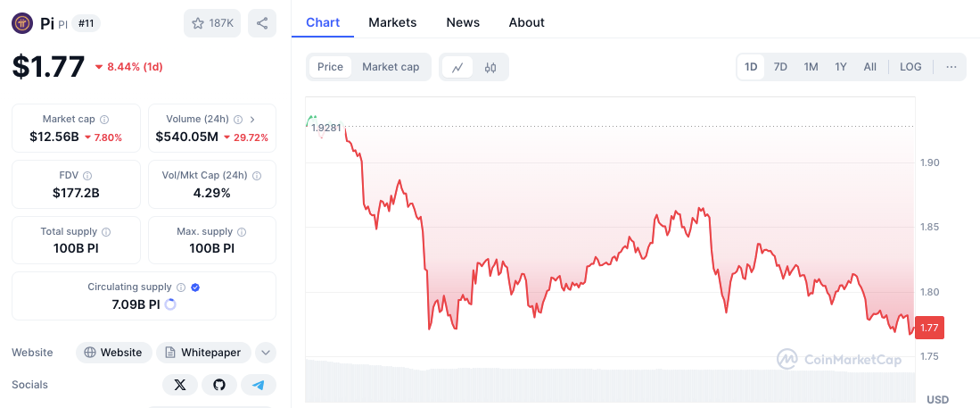This screenshot has width=980, height=408.
Task: Switch to the Markets tab
Action: click(x=392, y=22)
